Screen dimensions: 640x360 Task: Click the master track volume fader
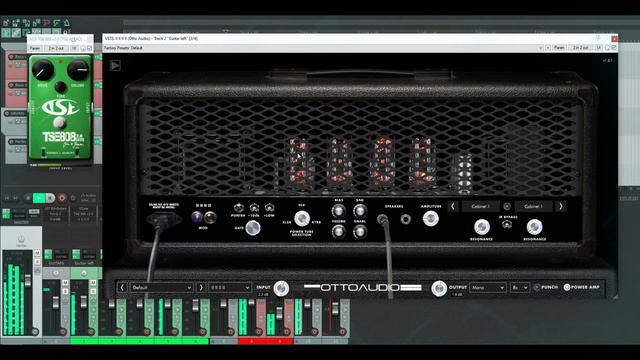(x=28, y=280)
